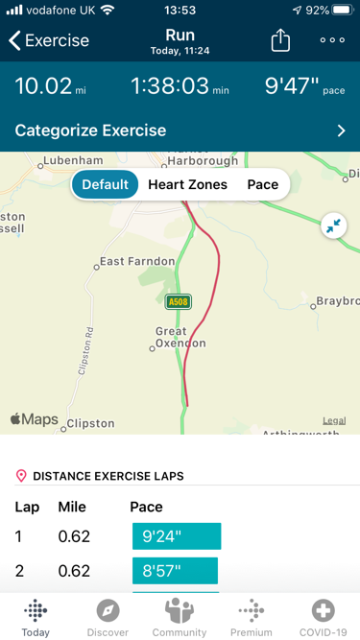Collapse the map with shrink arrows icon
Screen dimensions: 360x640
pyautogui.click(x=334, y=226)
